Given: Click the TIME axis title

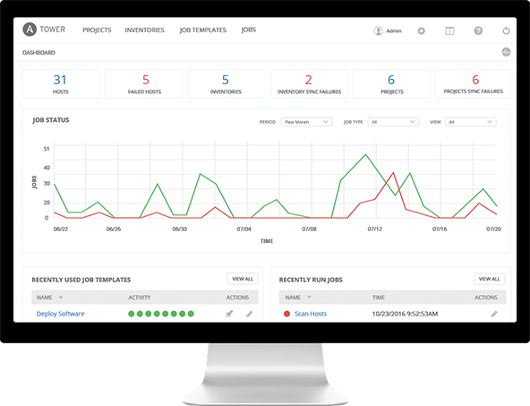Looking at the screenshot, I should pyautogui.click(x=266, y=241).
